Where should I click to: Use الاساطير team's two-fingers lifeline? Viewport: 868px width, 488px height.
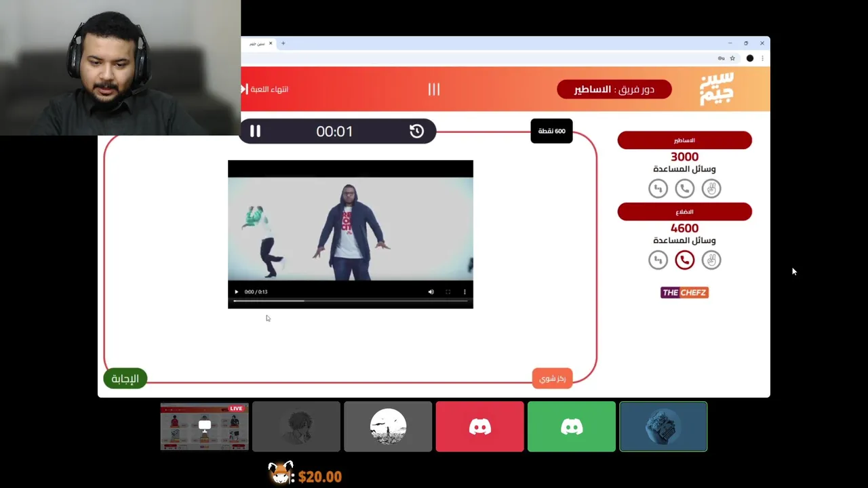click(x=711, y=188)
